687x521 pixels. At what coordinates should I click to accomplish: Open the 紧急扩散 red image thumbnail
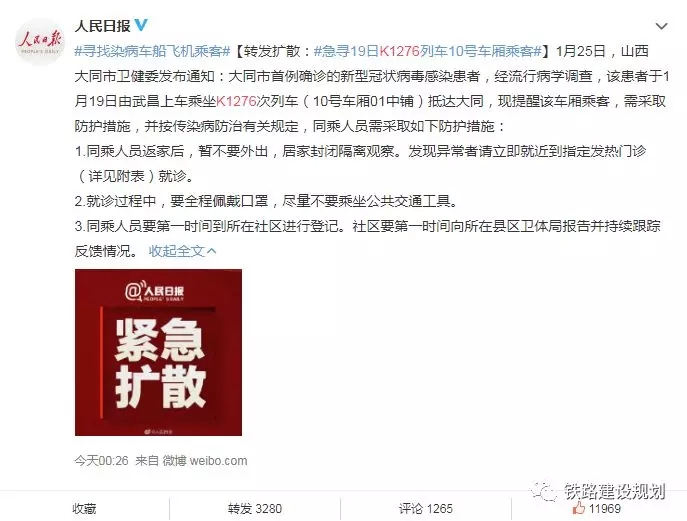click(158, 352)
